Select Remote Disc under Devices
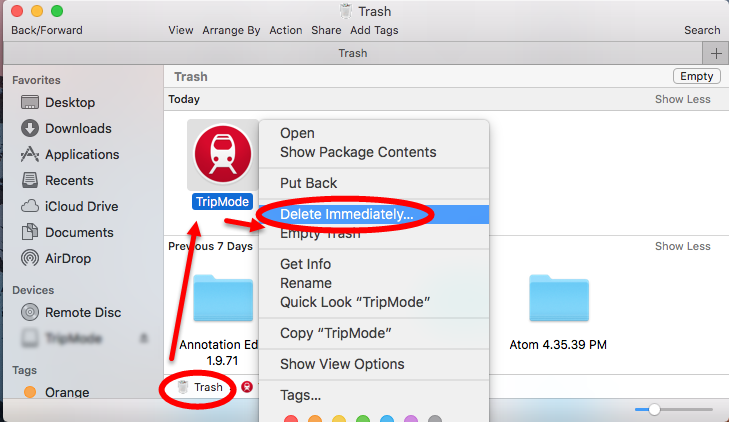The height and width of the screenshot is (422, 729). coord(71,312)
